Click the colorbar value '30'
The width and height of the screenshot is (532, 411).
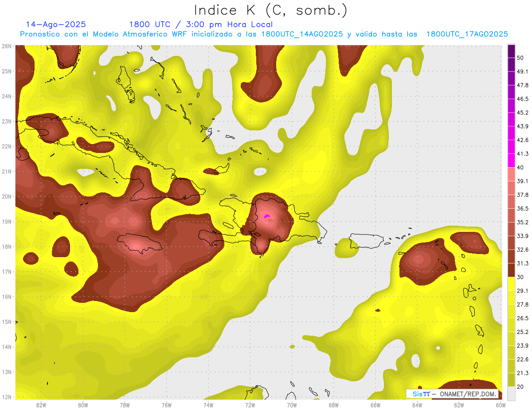point(520,277)
